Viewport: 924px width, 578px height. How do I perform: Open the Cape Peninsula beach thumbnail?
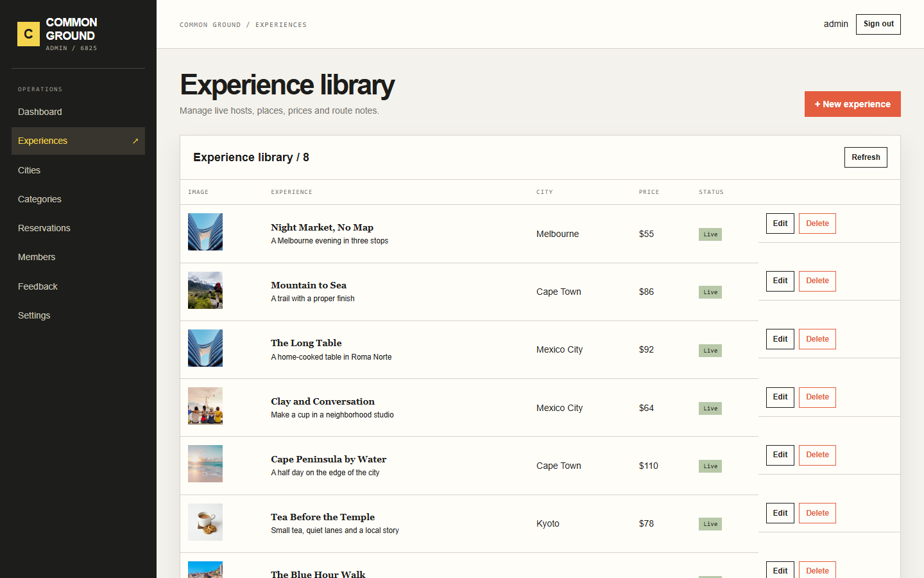click(205, 464)
